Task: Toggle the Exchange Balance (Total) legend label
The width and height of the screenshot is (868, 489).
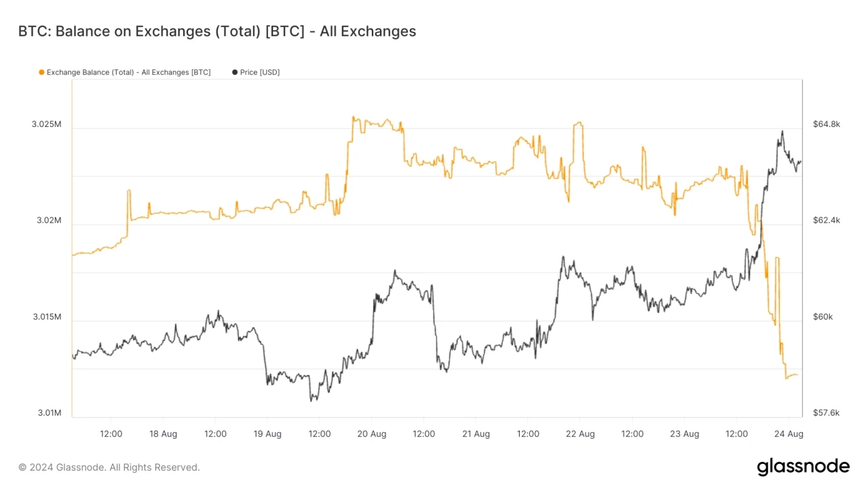Action: (x=128, y=72)
